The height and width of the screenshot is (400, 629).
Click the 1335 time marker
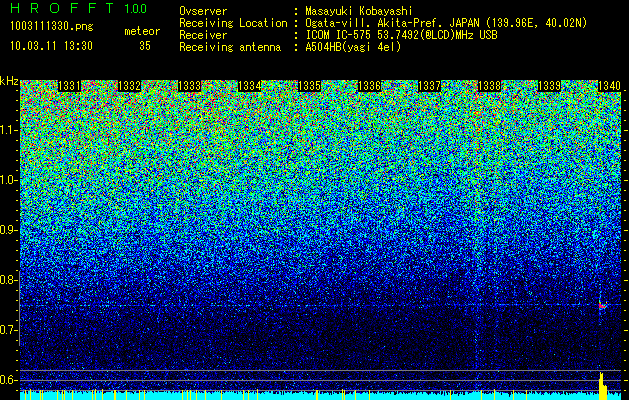309,86
